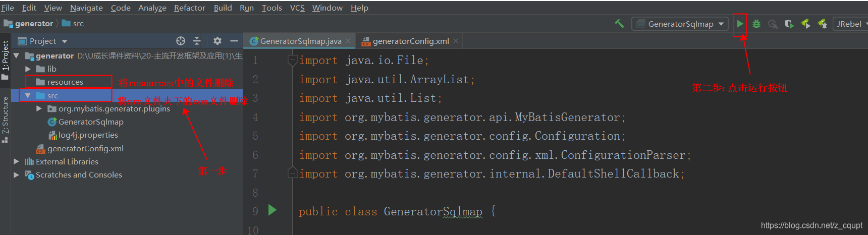Image resolution: width=868 pixels, height=235 pixels.
Task: Collapse the generator project root node
Action: 16,55
